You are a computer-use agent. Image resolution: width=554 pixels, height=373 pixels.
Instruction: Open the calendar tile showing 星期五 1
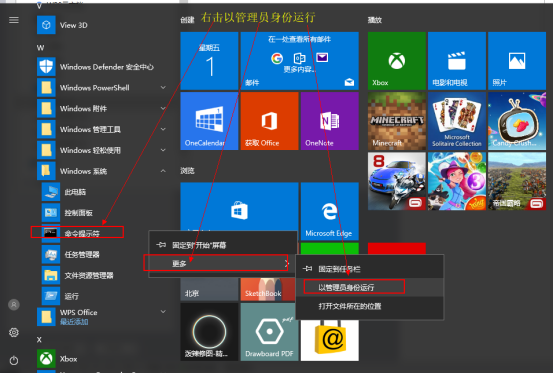209,61
